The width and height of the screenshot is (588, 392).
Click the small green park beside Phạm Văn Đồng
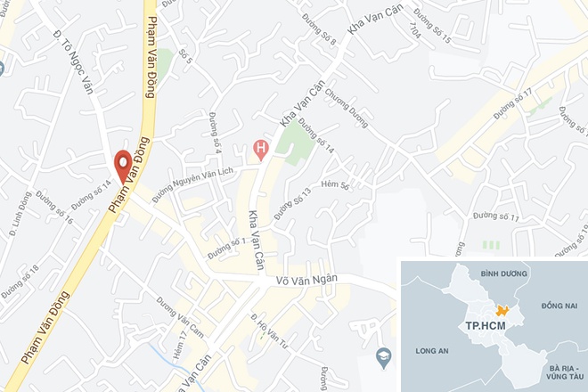pyautogui.click(x=165, y=64)
